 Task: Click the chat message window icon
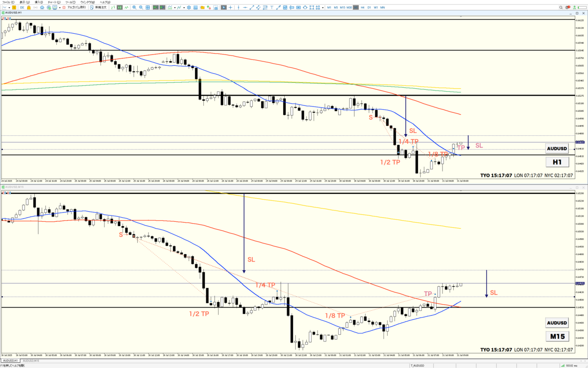pyautogui.click(x=55, y=8)
